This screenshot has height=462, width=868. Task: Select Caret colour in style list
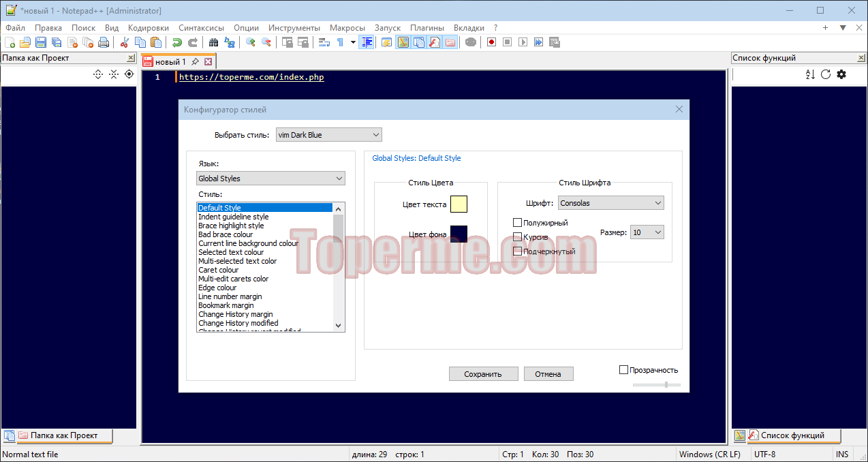click(264, 270)
